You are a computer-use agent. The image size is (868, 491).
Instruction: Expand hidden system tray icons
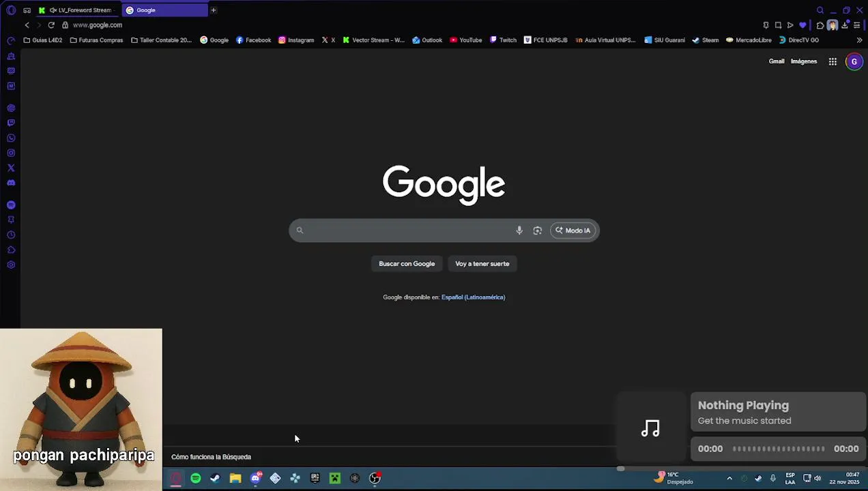click(x=729, y=478)
